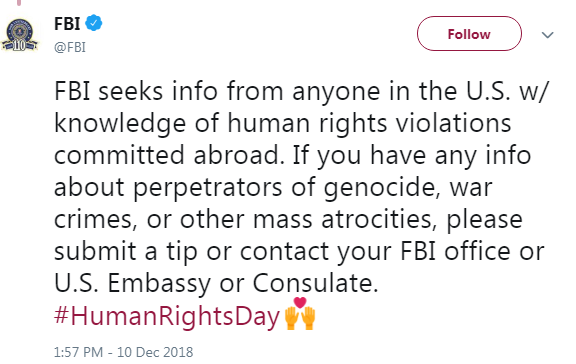The image size is (576, 364).
Task: Click the raised hands emoji
Action: click(x=300, y=318)
